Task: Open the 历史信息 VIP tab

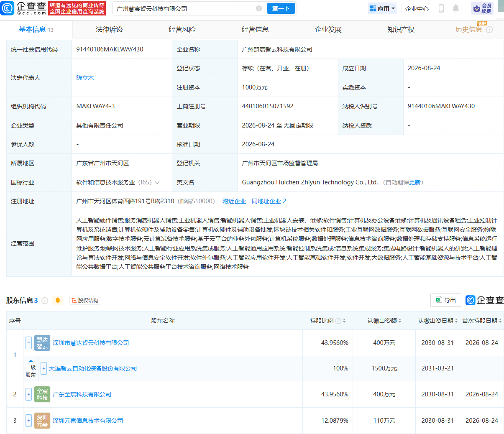Action: 469,30
